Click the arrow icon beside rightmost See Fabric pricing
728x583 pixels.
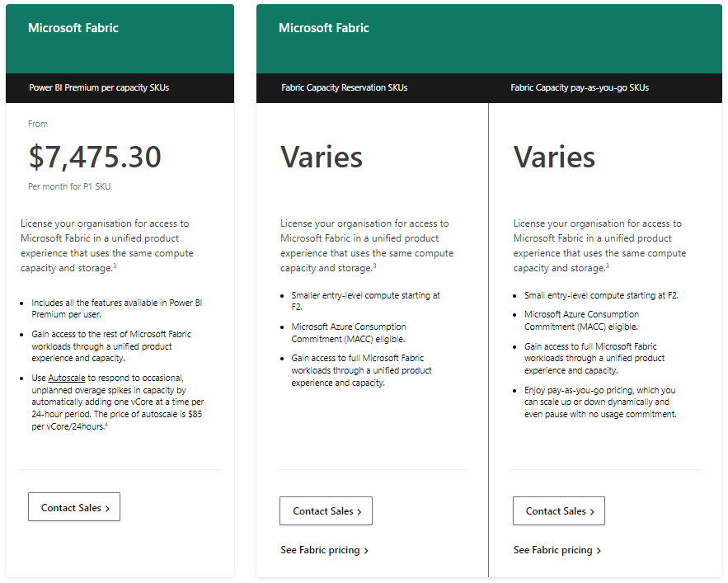[599, 550]
